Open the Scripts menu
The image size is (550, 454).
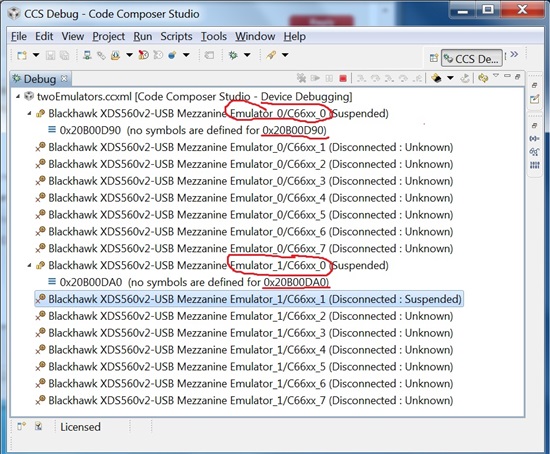click(176, 36)
